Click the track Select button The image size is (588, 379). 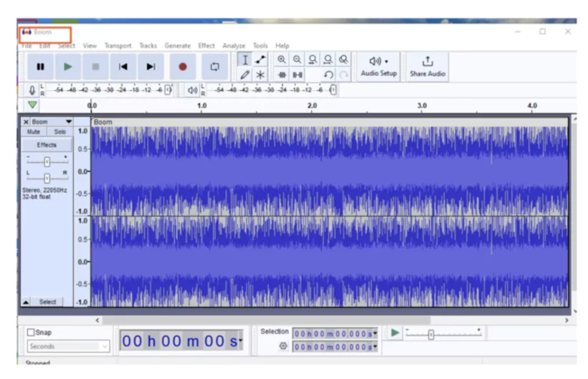(x=47, y=302)
